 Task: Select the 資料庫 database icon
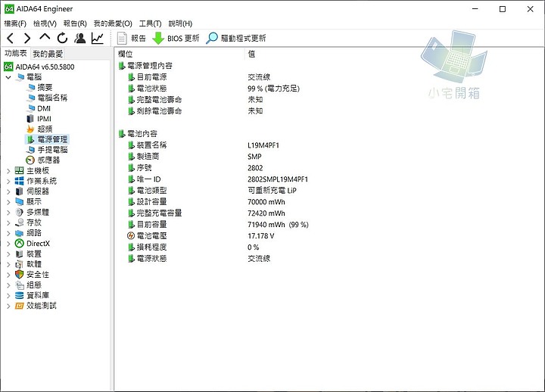point(20,295)
